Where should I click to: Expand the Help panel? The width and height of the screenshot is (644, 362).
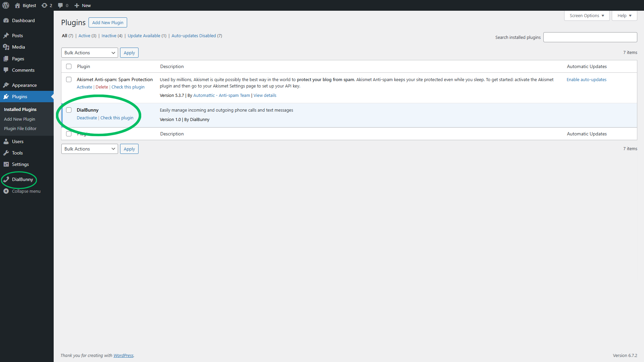624,15
